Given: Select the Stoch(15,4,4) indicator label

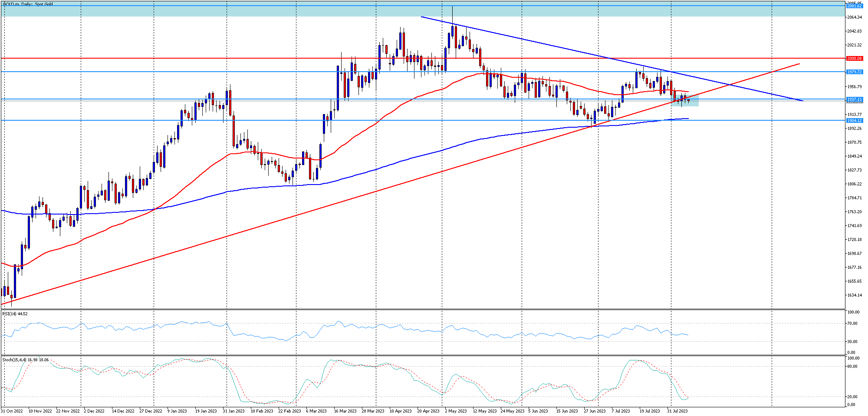Looking at the screenshot, I should pos(26,360).
